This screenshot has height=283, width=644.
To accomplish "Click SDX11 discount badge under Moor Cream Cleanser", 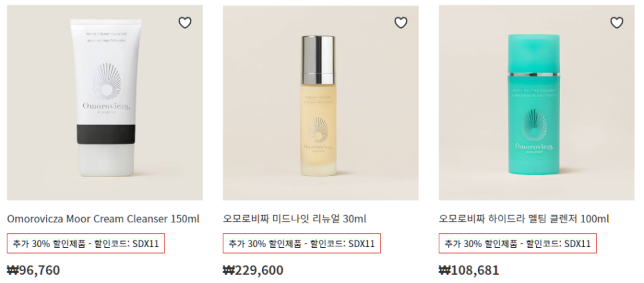I will coord(86,243).
